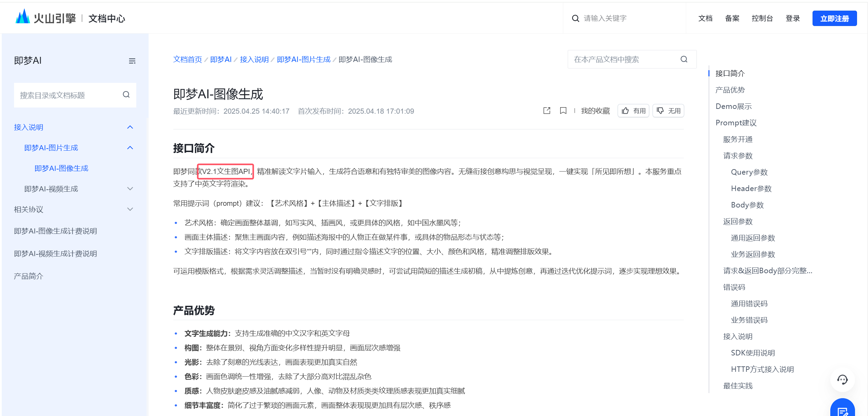
Task: Click the share/open-external icon
Action: pyautogui.click(x=547, y=111)
